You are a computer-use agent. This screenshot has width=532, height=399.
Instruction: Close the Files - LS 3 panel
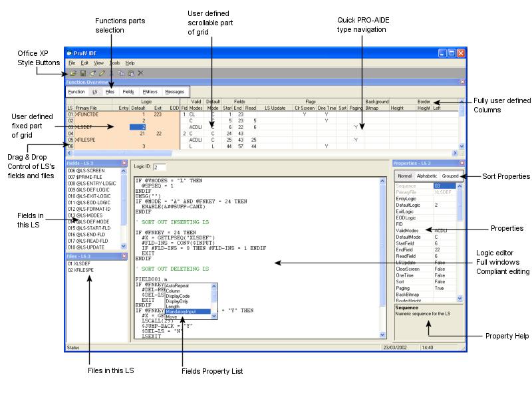124,256
